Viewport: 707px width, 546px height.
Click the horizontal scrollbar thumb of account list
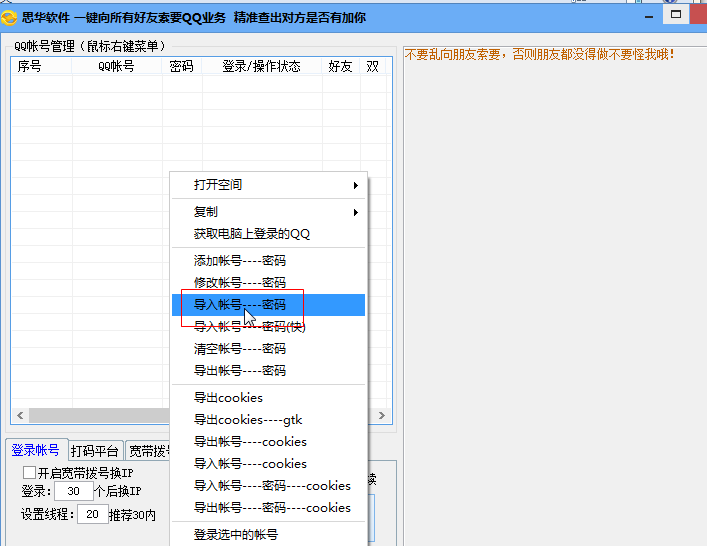pyautogui.click(x=99, y=415)
